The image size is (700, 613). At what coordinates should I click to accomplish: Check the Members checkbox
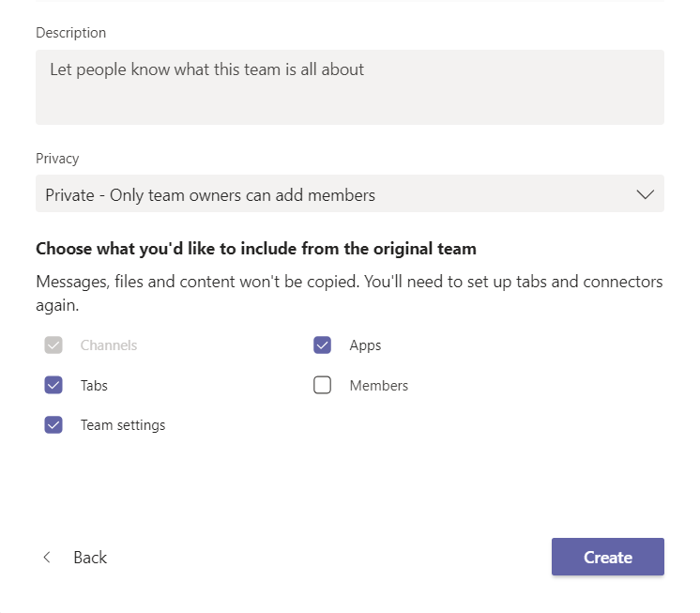point(323,385)
